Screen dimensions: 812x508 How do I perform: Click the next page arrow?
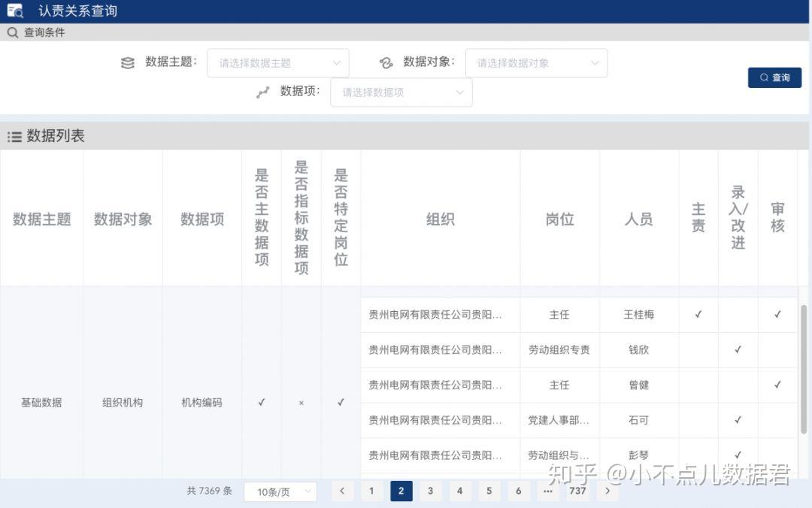pyautogui.click(x=607, y=491)
